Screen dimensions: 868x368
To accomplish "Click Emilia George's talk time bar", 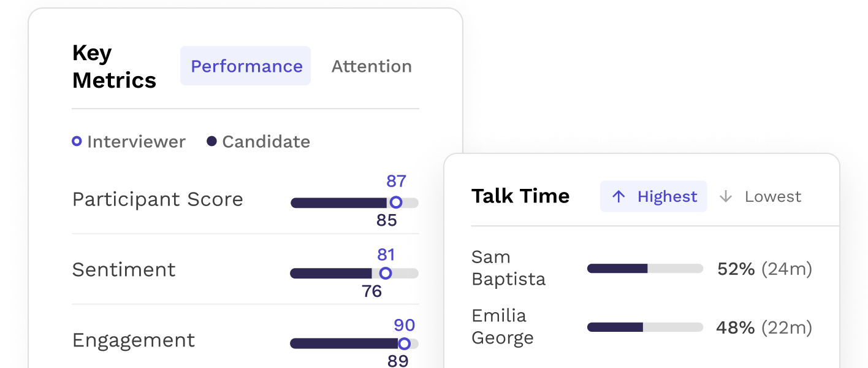I will (x=645, y=328).
